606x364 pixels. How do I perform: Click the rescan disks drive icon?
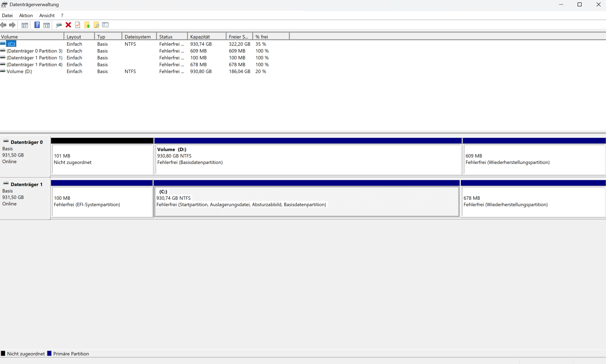(58, 25)
